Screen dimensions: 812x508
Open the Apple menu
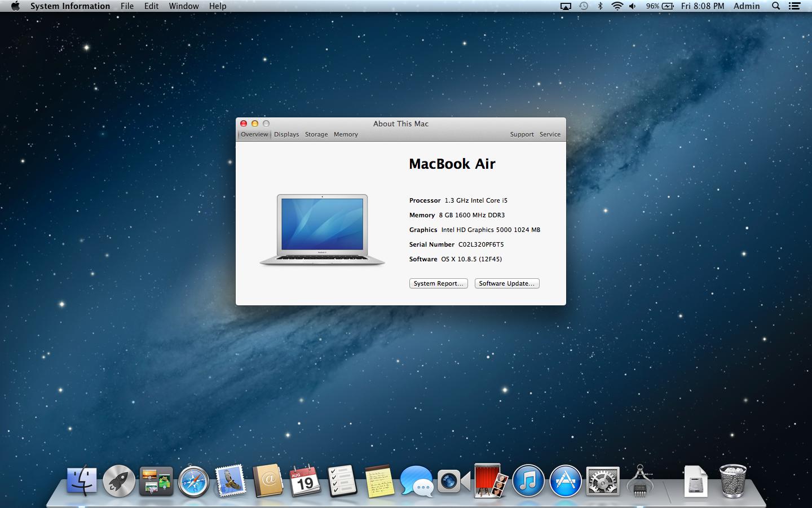(15, 6)
